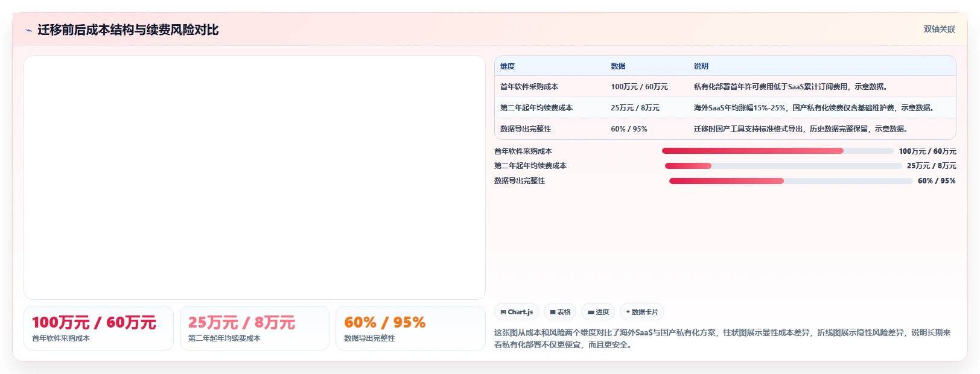Open the 60% / 95% data card
Image resolution: width=980 pixels, height=374 pixels.
(410, 328)
